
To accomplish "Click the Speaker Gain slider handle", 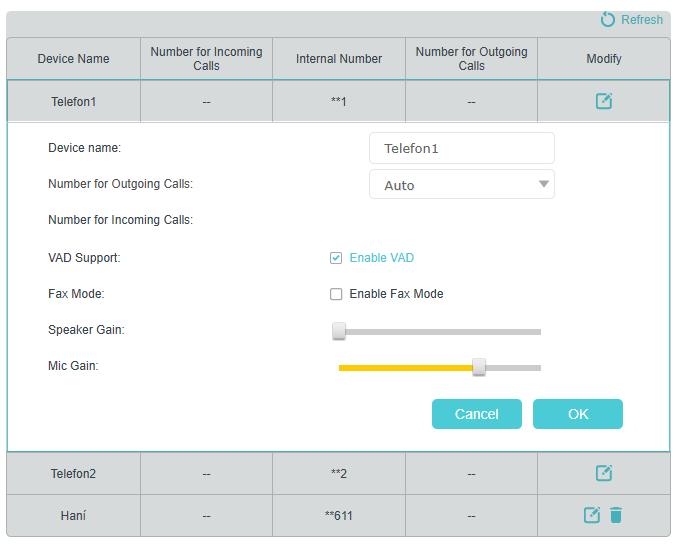I will pyautogui.click(x=339, y=331).
